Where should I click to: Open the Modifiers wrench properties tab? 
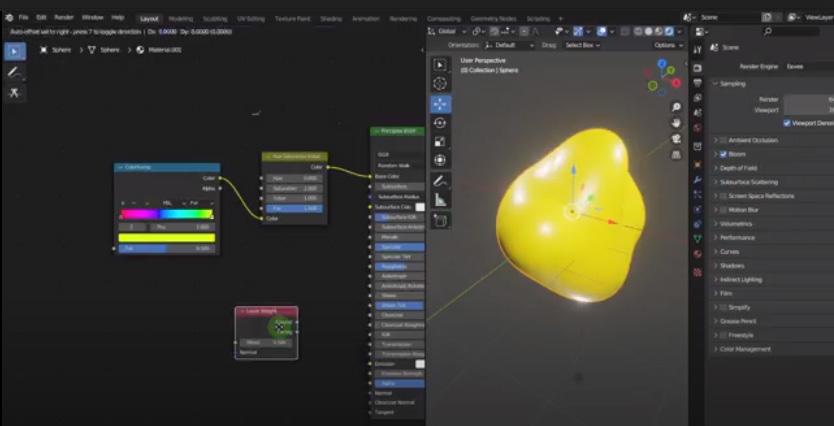click(698, 180)
